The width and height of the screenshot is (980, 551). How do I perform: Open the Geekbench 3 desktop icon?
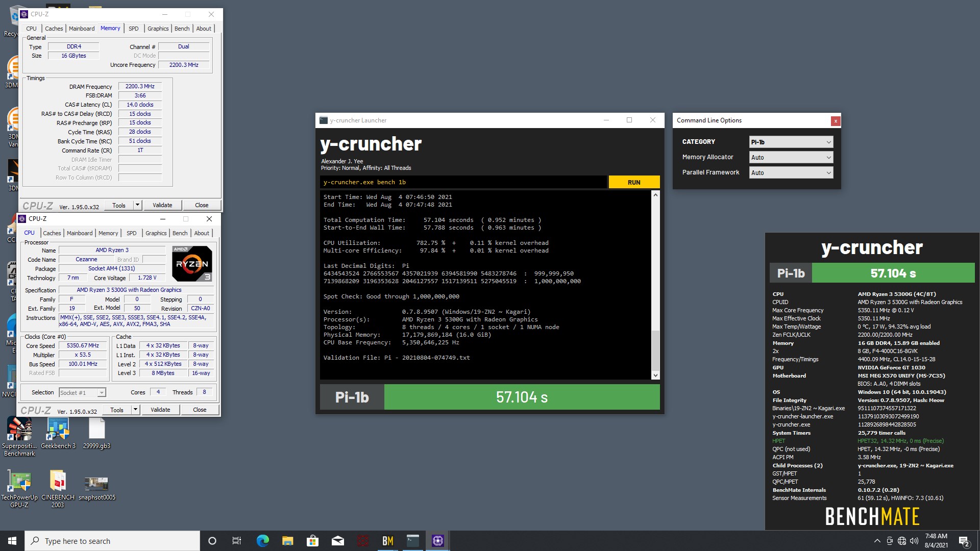(58, 433)
